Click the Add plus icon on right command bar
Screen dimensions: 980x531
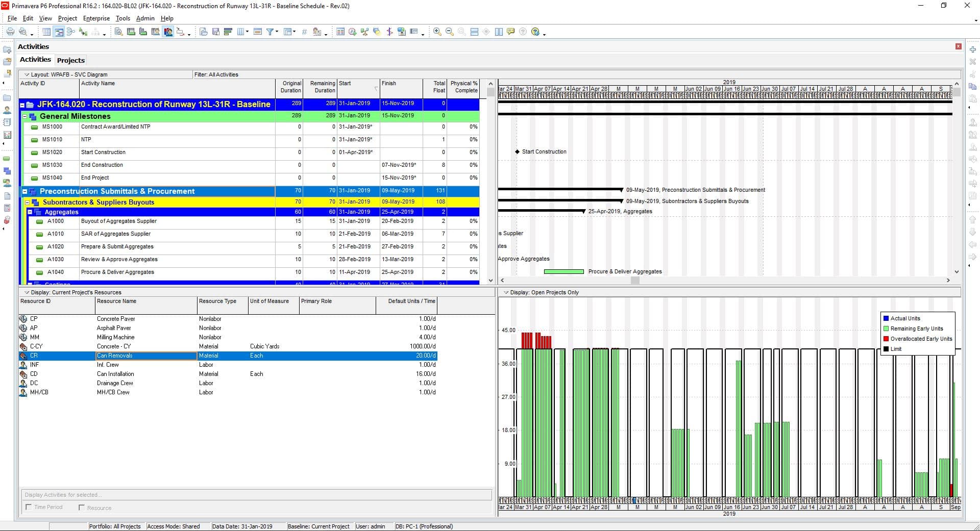(973, 49)
